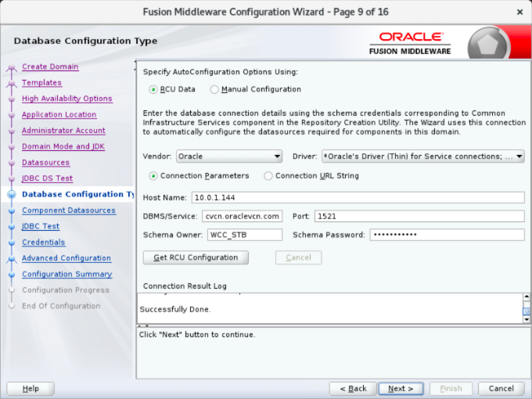This screenshot has height=399, width=532.
Task: Click the pentagon emblem icon
Action: point(488,45)
